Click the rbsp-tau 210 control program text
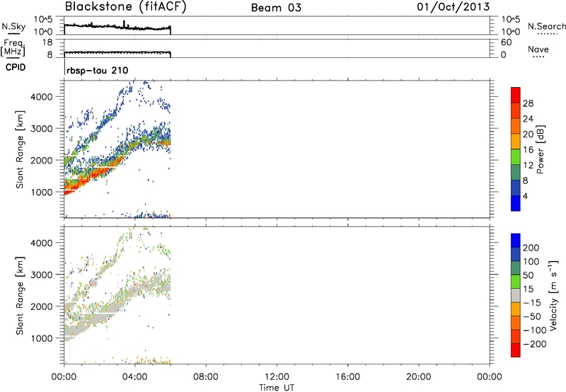This screenshot has height=392, width=566. [x=98, y=70]
